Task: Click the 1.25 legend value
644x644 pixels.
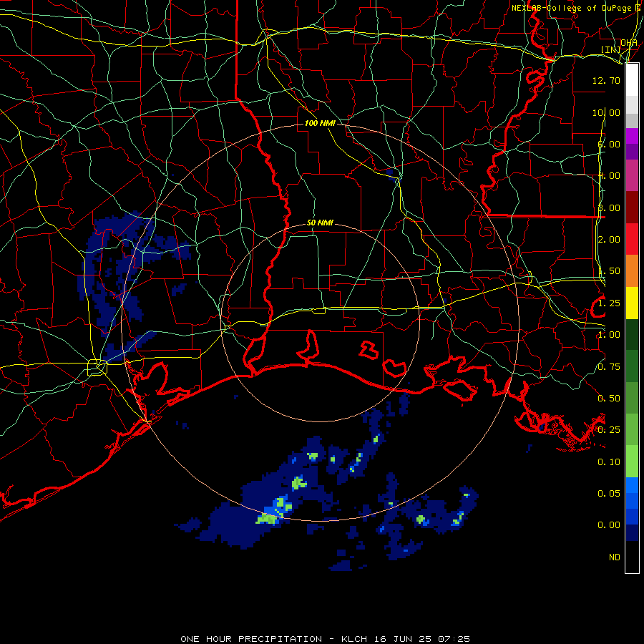Action: (609, 303)
